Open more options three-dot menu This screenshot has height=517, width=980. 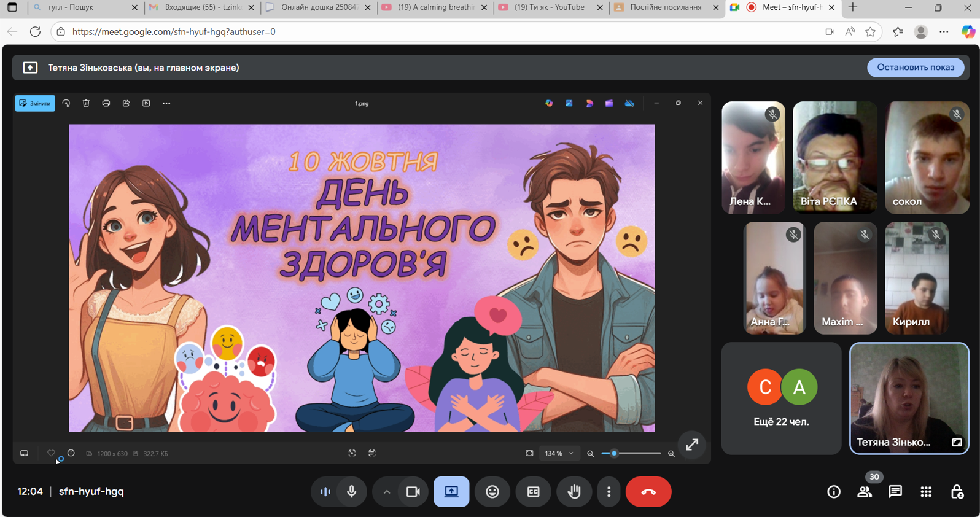click(609, 492)
